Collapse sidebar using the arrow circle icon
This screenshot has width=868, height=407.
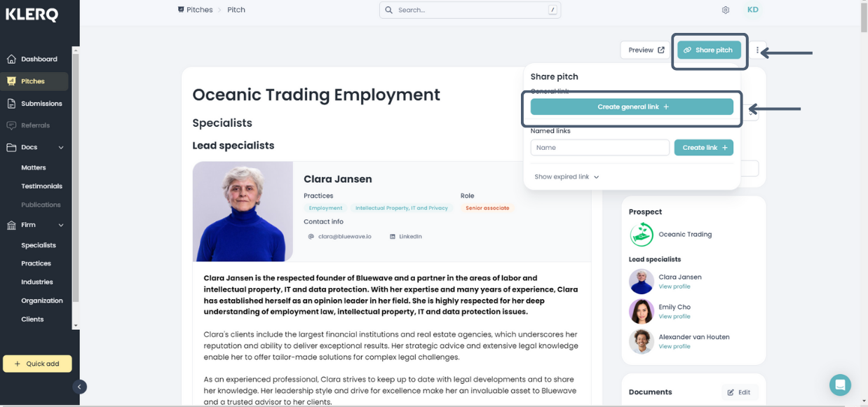point(79,387)
